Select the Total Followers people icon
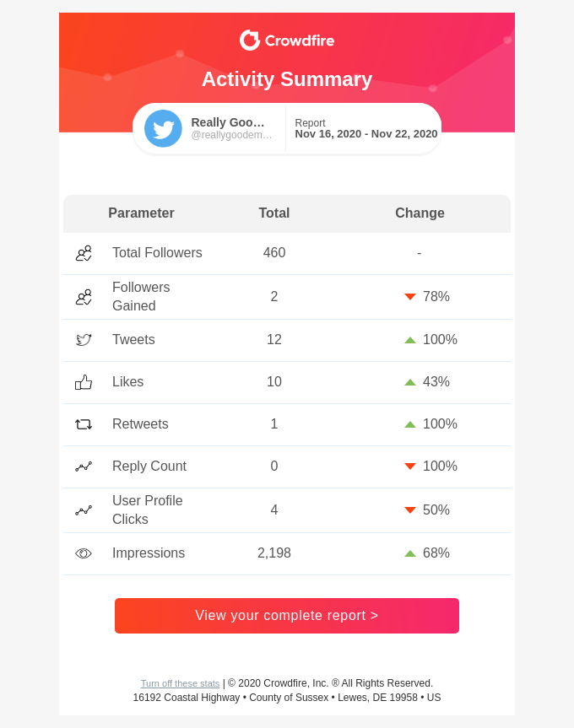 (84, 253)
